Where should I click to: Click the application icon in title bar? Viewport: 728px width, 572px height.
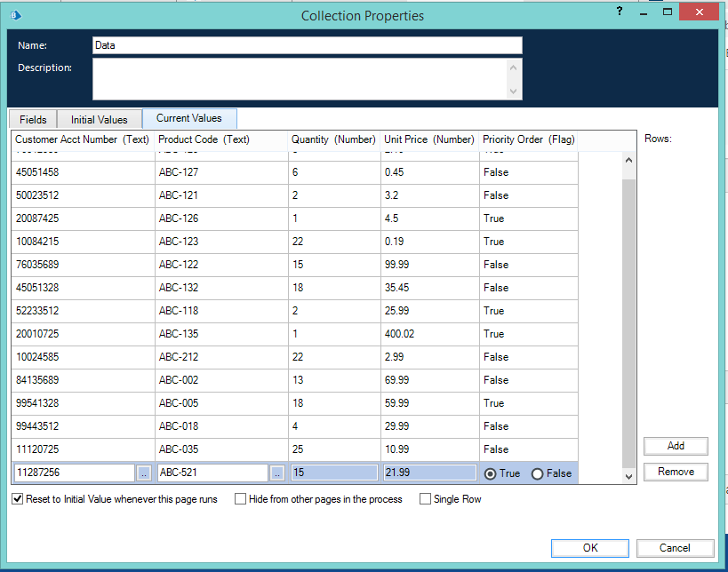pyautogui.click(x=17, y=15)
